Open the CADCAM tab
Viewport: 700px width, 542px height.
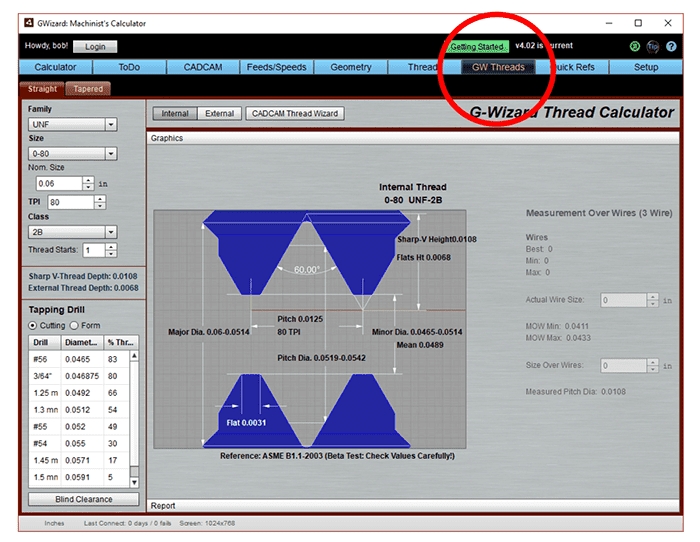coord(203,67)
